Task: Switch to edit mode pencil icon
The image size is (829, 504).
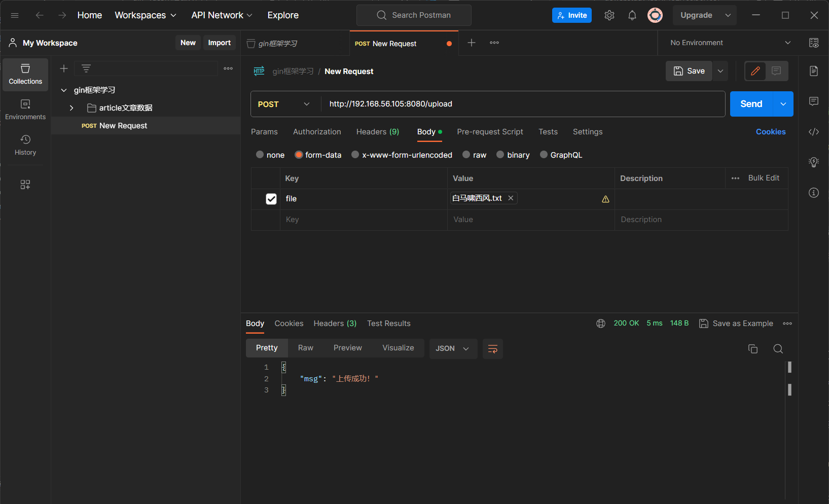Action: [x=755, y=71]
